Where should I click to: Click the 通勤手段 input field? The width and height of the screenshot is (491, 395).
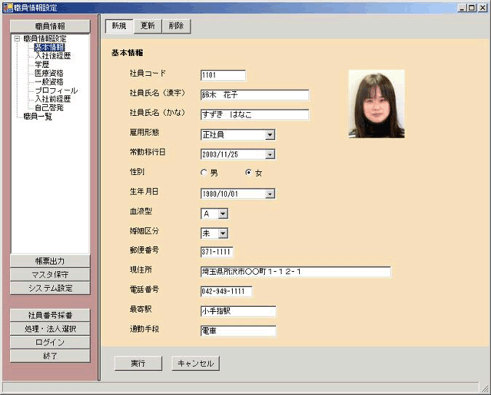(238, 331)
